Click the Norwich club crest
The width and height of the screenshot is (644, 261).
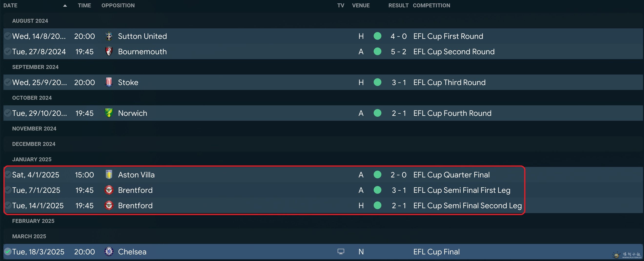point(109,113)
